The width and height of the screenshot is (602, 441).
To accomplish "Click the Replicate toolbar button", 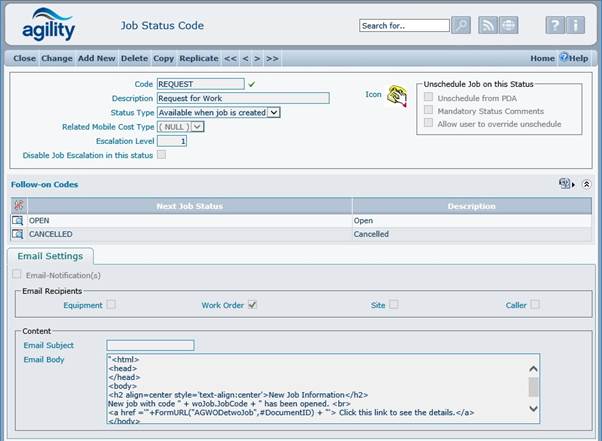I will click(x=199, y=59).
